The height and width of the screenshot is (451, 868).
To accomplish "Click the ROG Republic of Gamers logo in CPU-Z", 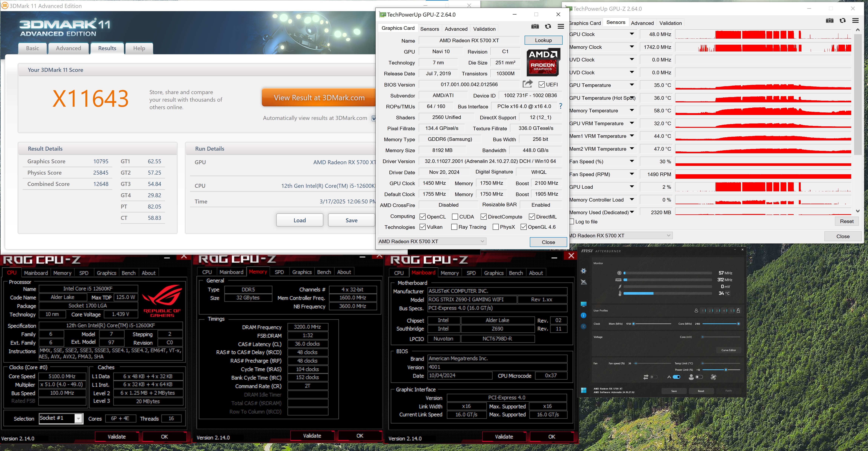I will (x=162, y=301).
